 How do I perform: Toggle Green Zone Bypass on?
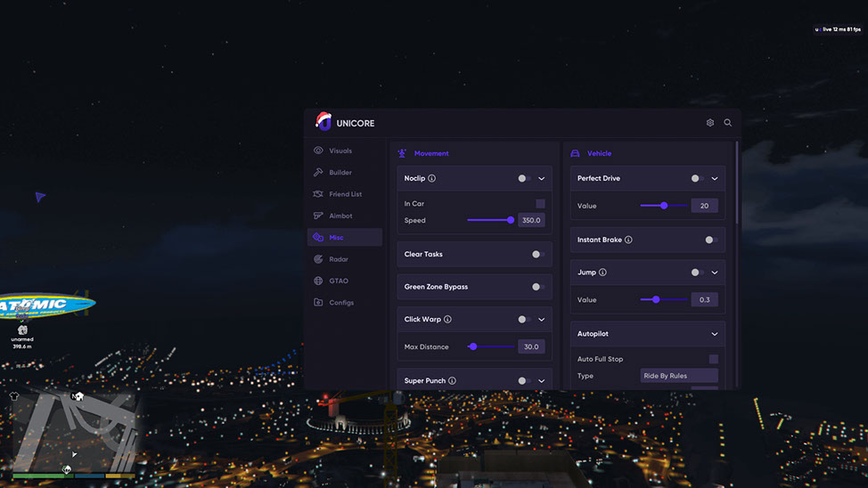pos(537,287)
